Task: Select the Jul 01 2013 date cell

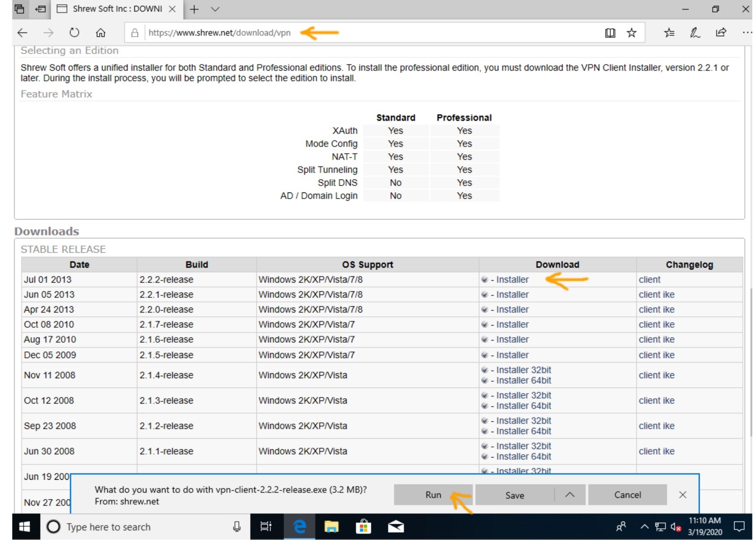Action: coord(79,280)
